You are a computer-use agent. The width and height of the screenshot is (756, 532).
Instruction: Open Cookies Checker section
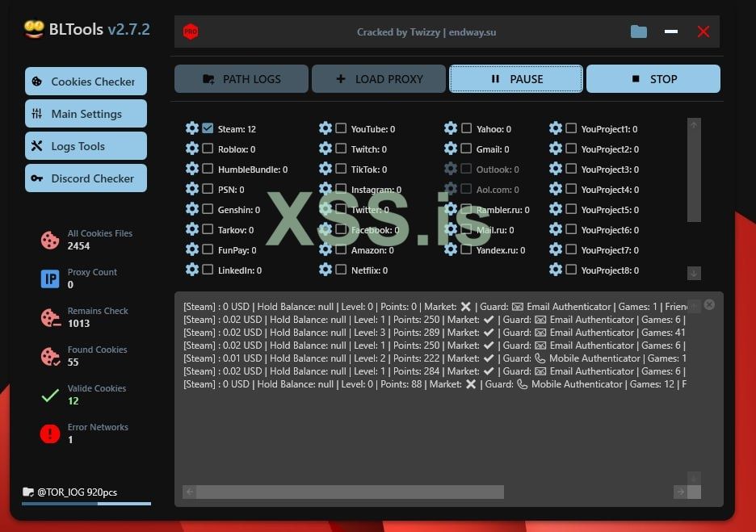[86, 81]
